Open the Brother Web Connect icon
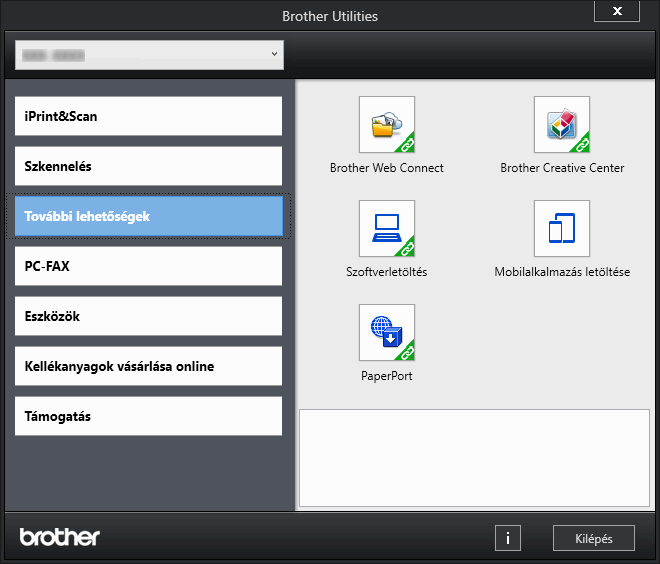 click(x=387, y=125)
